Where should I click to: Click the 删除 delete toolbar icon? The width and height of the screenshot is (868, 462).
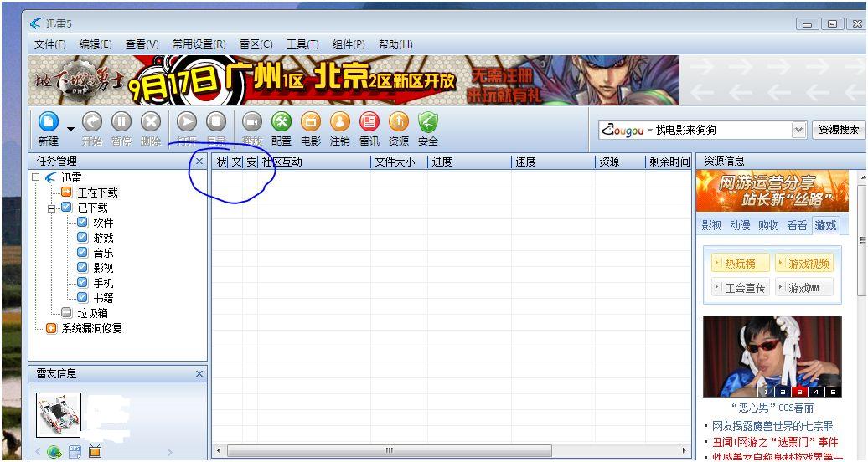point(151,122)
